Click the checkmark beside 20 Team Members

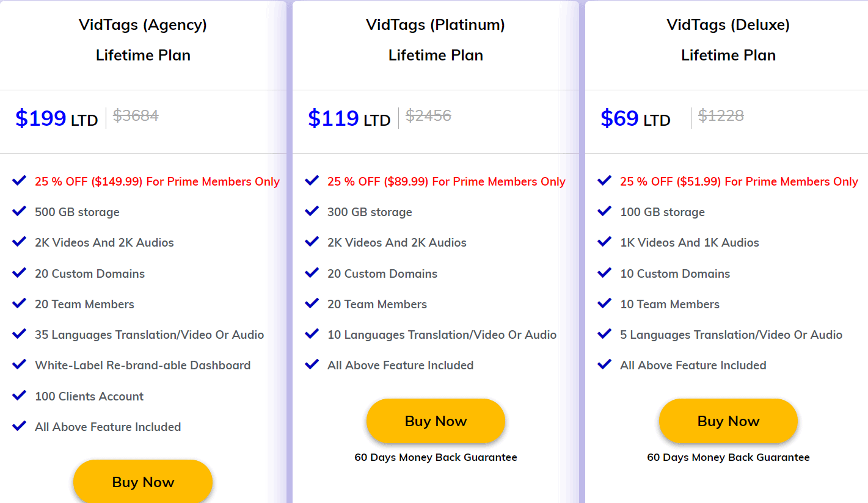pos(19,303)
